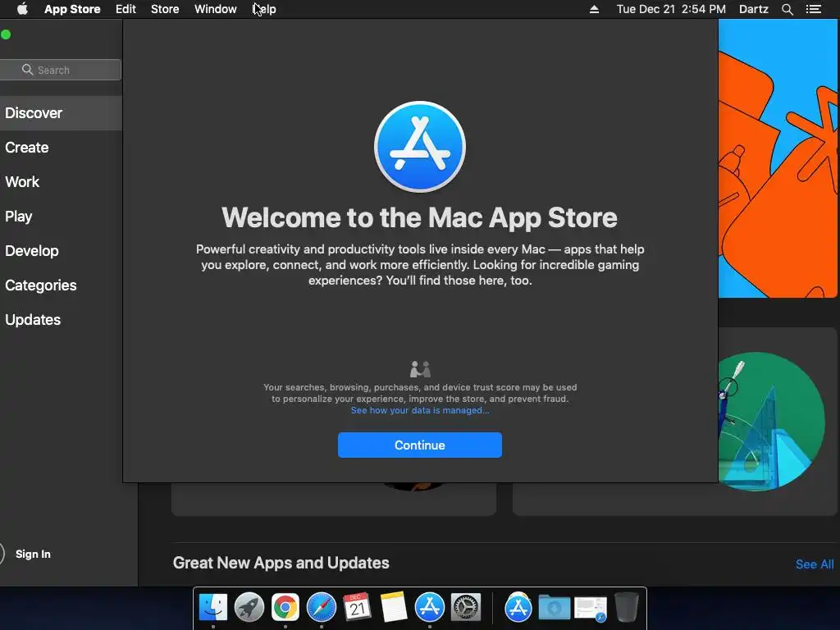Open the Window menu
This screenshot has height=630, width=840.
[x=216, y=9]
